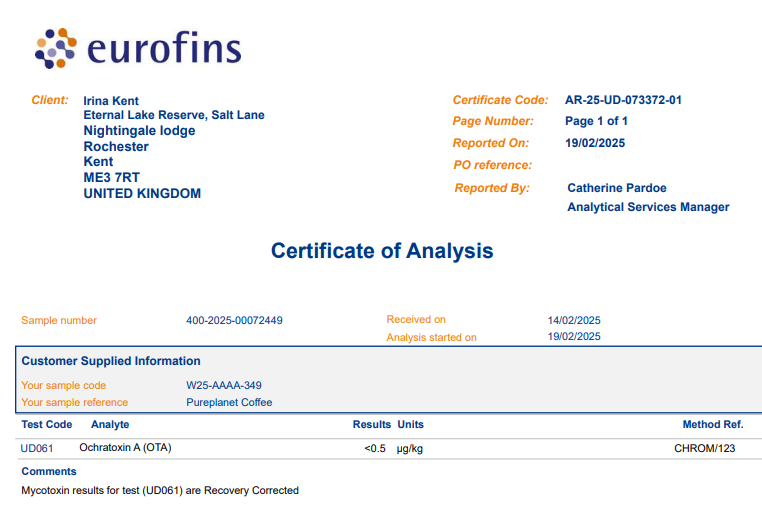Viewport: 762px width, 528px height.
Task: Click the CHROM/123 method reference
Action: [x=704, y=448]
